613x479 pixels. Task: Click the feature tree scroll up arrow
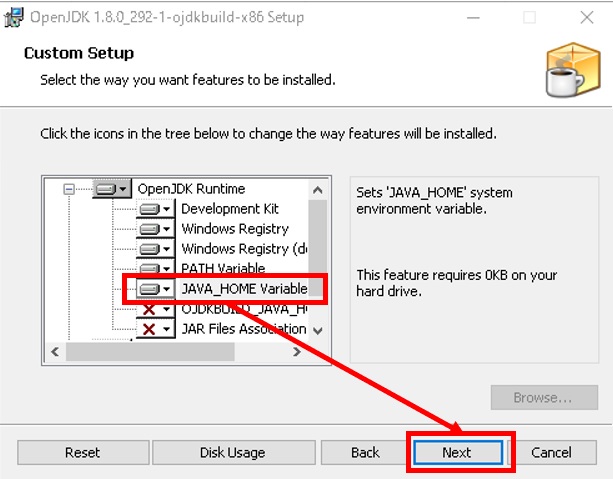coord(318,190)
